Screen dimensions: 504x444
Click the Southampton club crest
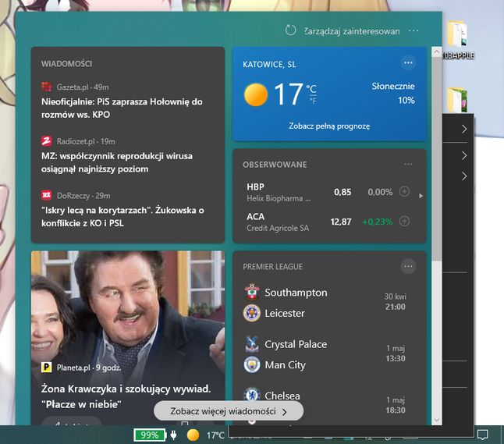pos(252,292)
